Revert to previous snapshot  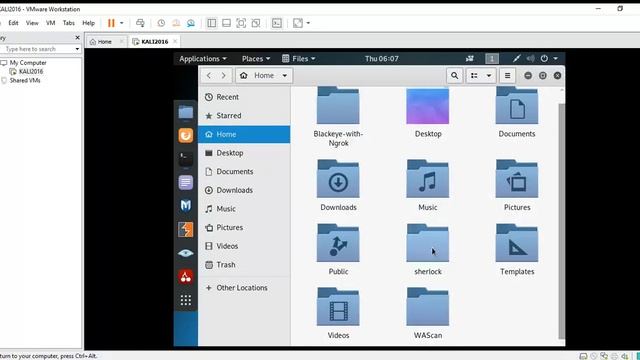pyautogui.click(x=176, y=23)
